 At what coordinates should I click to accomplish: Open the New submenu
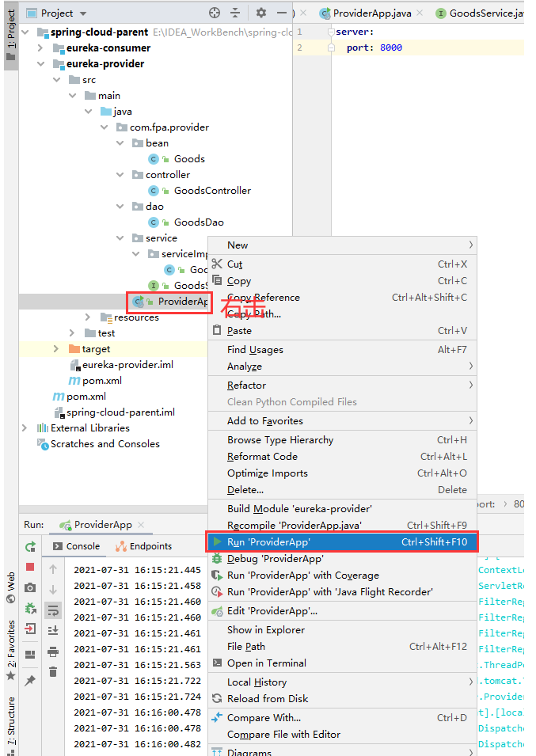[342, 245]
